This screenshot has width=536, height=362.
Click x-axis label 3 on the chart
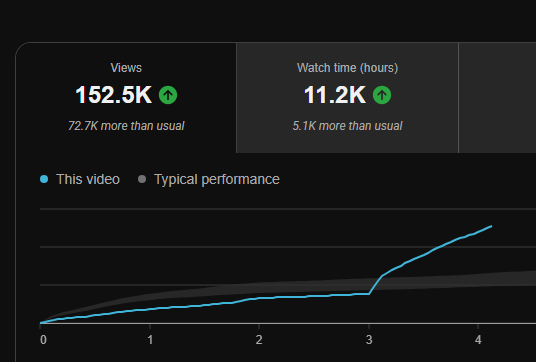(369, 340)
